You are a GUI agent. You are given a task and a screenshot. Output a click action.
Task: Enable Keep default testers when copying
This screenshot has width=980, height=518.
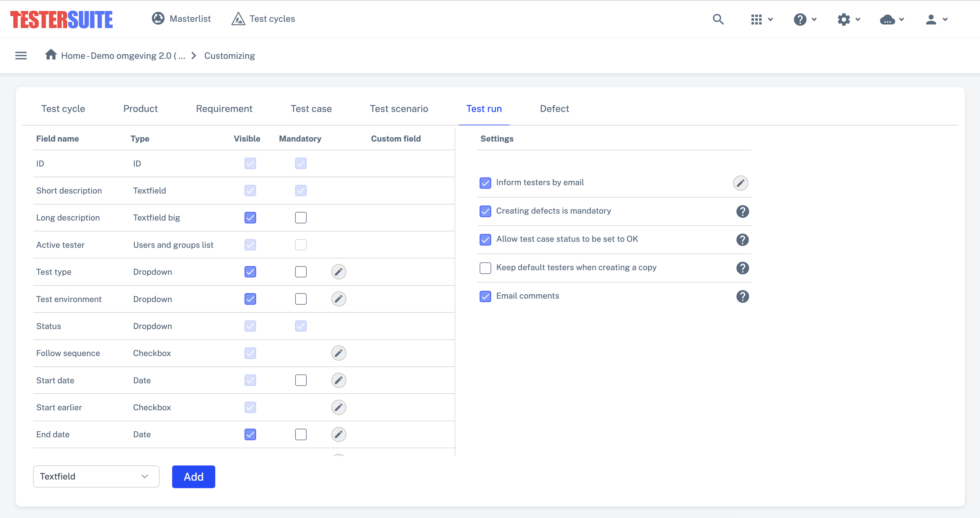(x=485, y=268)
